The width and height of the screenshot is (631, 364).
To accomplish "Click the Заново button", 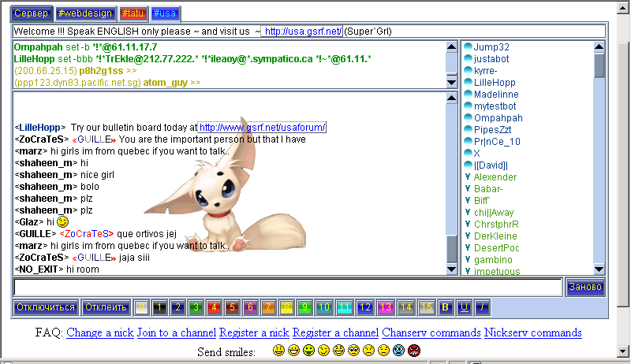I will click(x=585, y=287).
